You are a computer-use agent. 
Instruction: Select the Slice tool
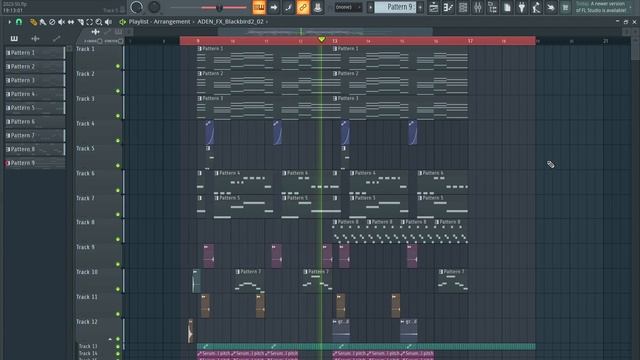tap(80, 22)
